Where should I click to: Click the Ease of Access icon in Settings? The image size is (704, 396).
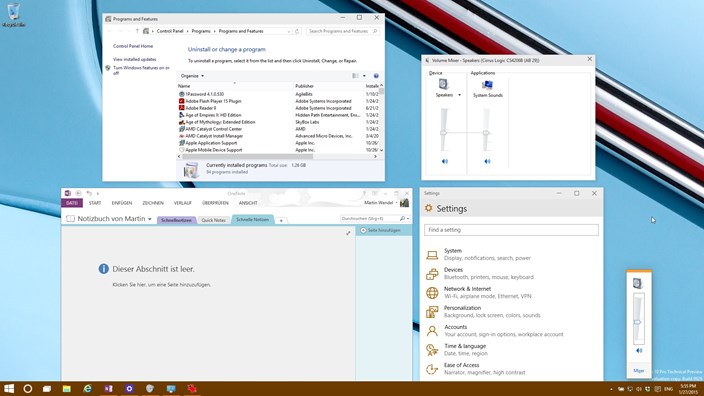pyautogui.click(x=432, y=369)
